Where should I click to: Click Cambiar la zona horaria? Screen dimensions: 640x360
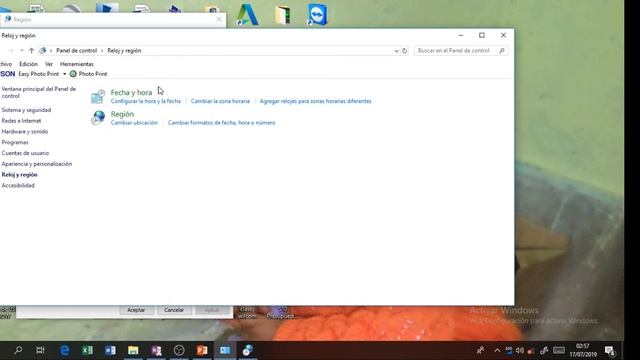pos(220,101)
